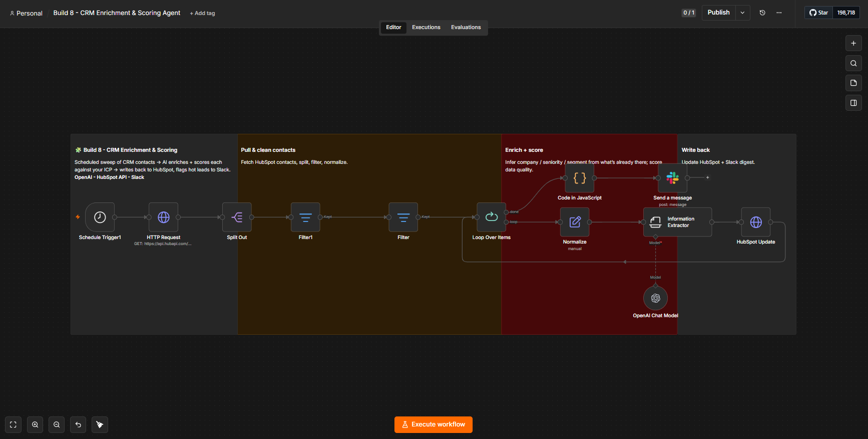Zoom in on the canvas
This screenshot has height=439, width=868.
(x=35, y=424)
